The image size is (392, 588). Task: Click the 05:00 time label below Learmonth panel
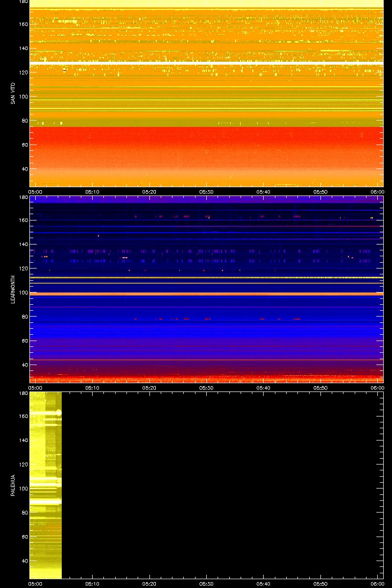36,388
